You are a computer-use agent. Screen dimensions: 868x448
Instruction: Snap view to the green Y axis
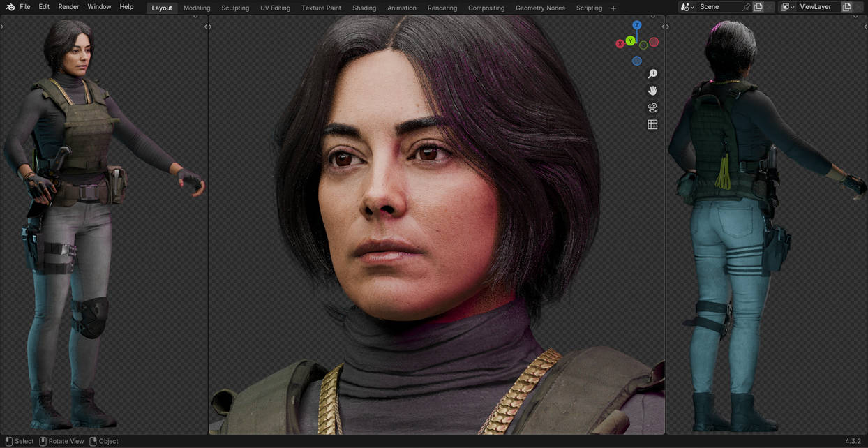click(x=630, y=41)
